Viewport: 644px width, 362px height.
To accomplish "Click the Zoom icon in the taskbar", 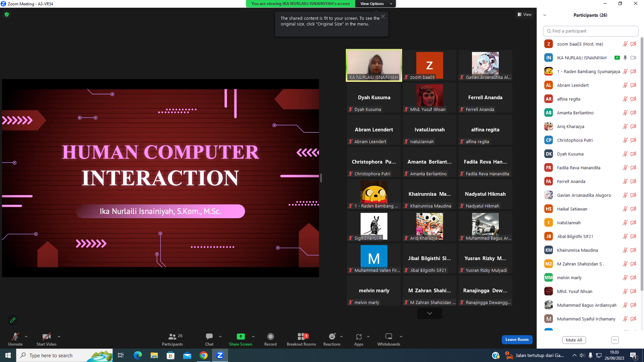I will tap(220, 355).
